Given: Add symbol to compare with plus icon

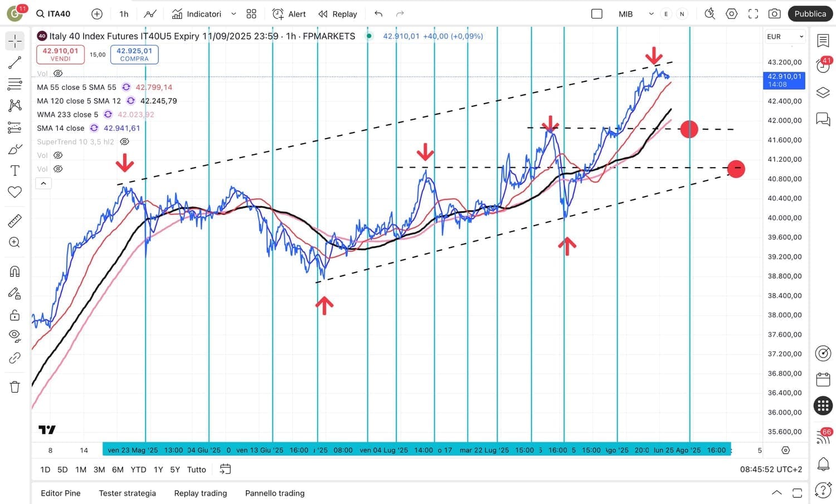Looking at the screenshot, I should 97,14.
